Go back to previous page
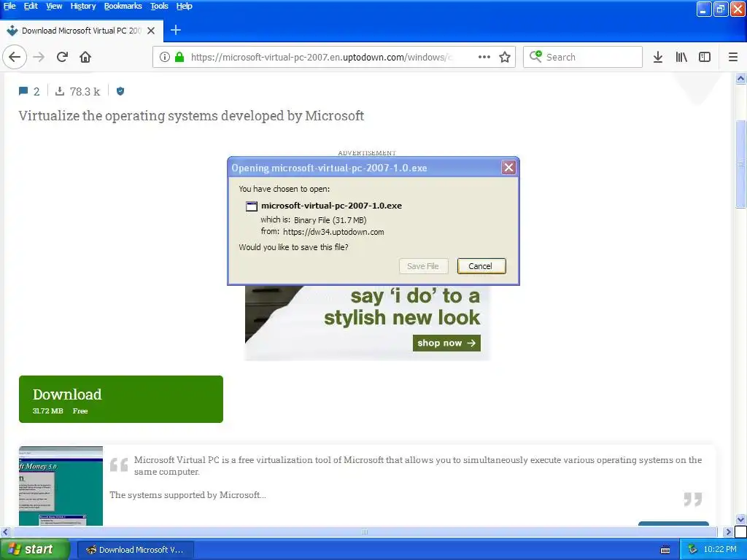The image size is (747, 560). click(15, 57)
